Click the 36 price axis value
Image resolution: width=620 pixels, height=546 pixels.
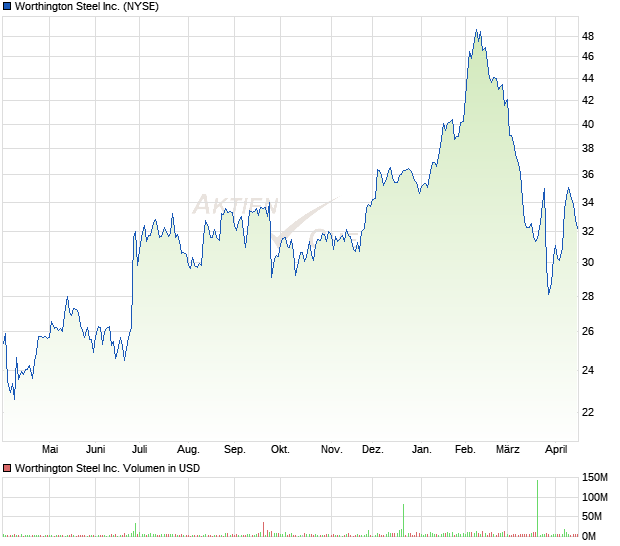coord(588,175)
